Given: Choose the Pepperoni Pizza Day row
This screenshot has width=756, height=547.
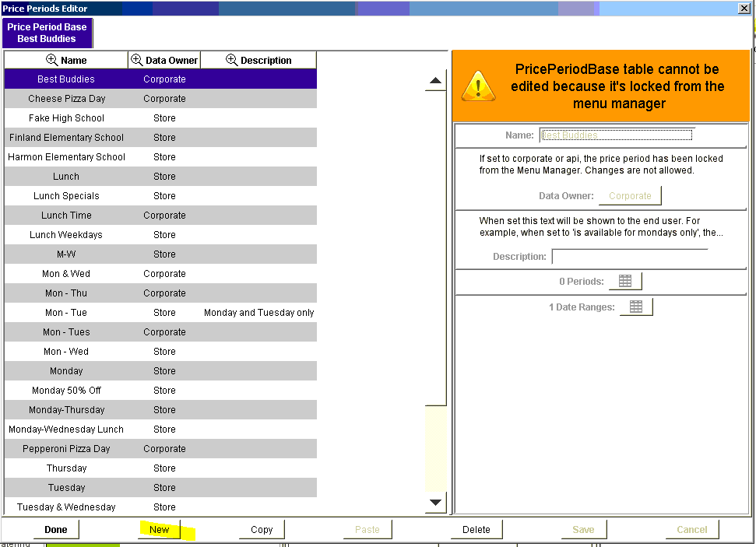Looking at the screenshot, I should coord(66,449).
